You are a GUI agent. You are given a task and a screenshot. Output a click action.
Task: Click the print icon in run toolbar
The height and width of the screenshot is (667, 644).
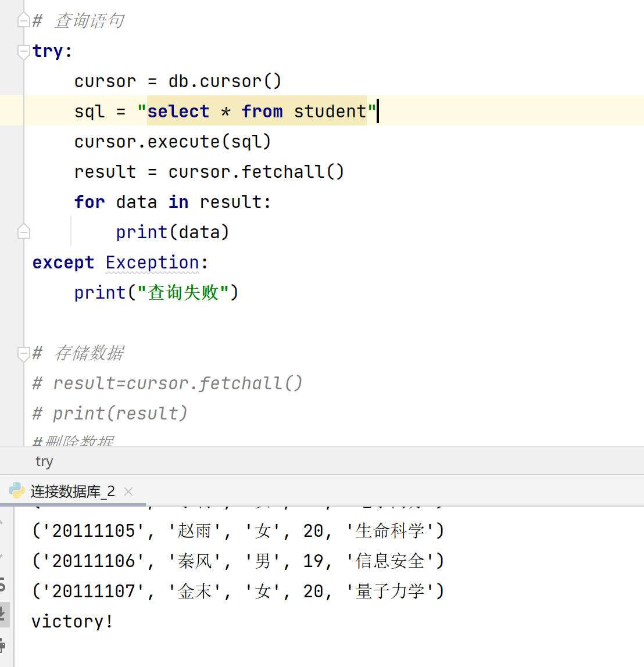click(x=2, y=644)
